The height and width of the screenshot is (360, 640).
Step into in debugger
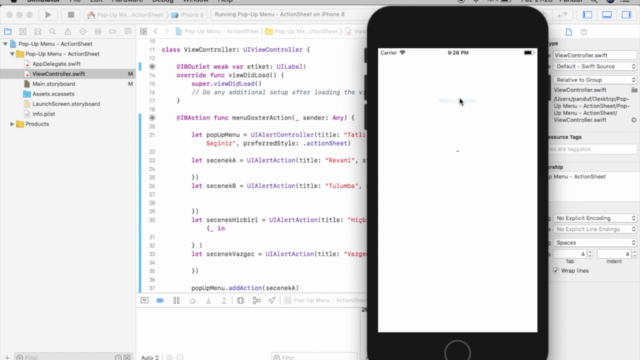click(x=208, y=300)
